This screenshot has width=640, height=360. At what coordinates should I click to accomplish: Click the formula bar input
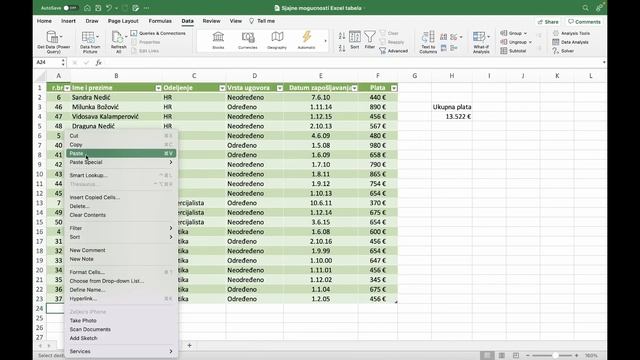[353, 62]
